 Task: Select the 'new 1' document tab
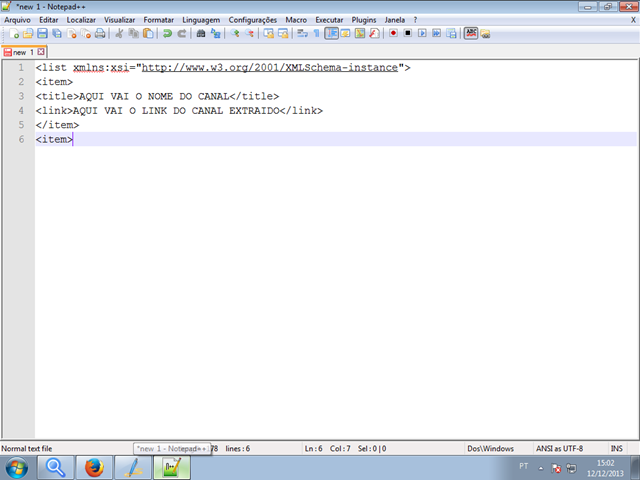click(24, 52)
